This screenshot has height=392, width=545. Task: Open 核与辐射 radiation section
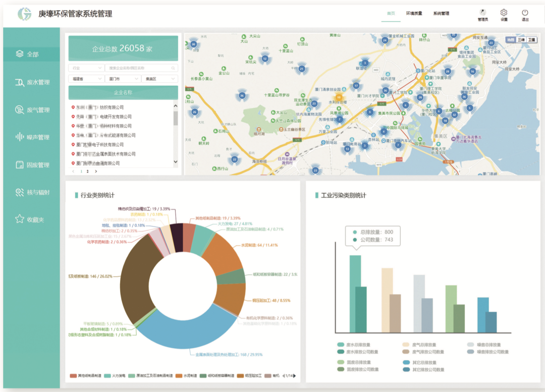pos(32,192)
